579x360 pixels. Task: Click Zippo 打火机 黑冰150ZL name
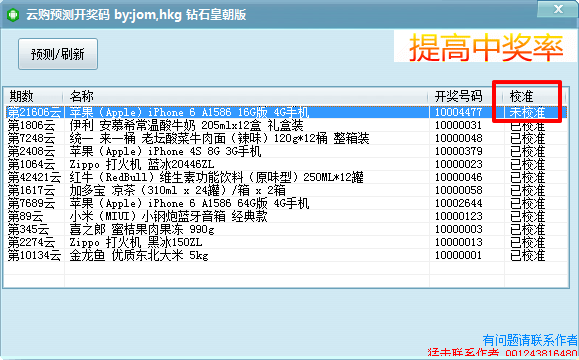pyautogui.click(x=136, y=243)
